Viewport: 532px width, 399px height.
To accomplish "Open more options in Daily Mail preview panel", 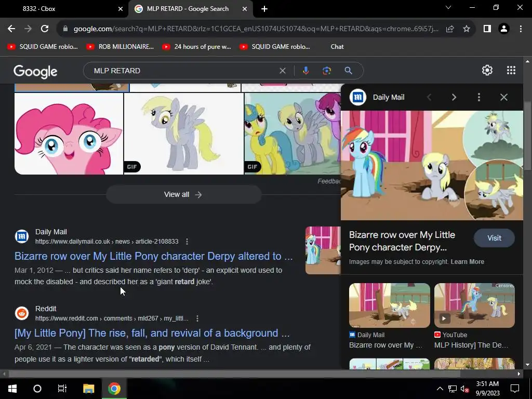I will (x=478, y=97).
